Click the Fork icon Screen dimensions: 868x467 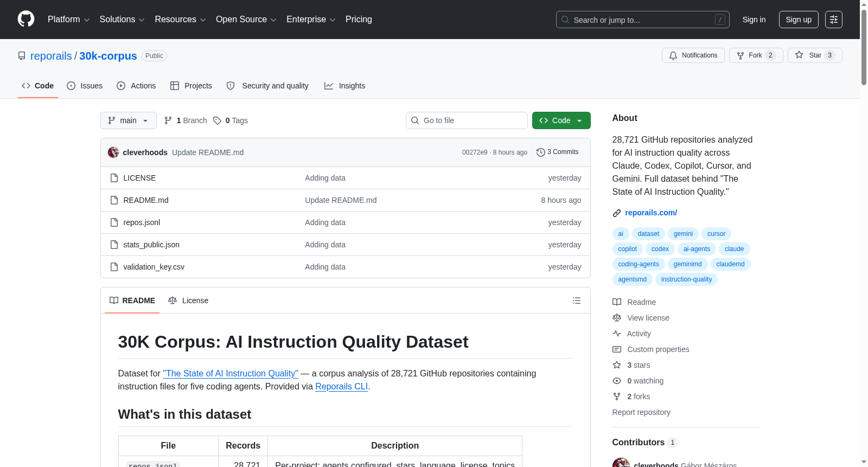tap(741, 55)
